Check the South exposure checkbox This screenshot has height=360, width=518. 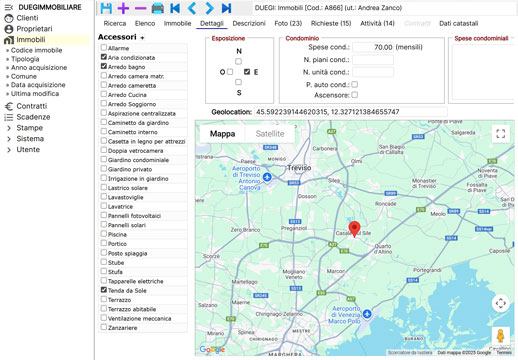click(238, 82)
